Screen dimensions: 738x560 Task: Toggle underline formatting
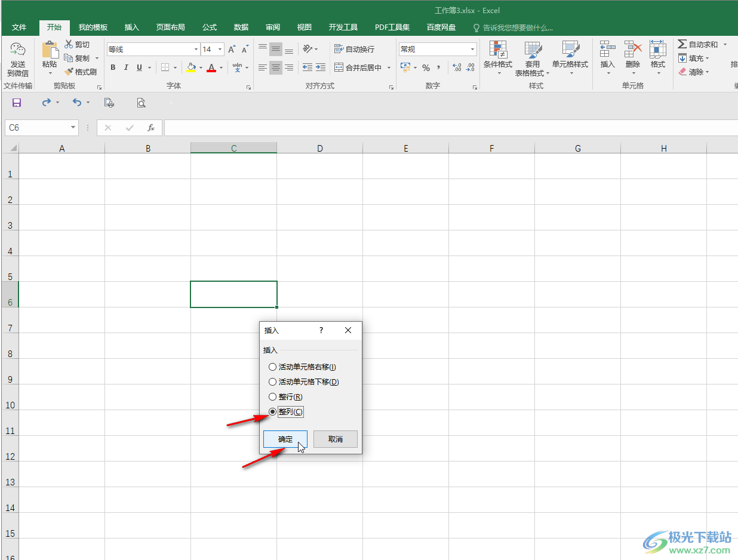pos(140,67)
